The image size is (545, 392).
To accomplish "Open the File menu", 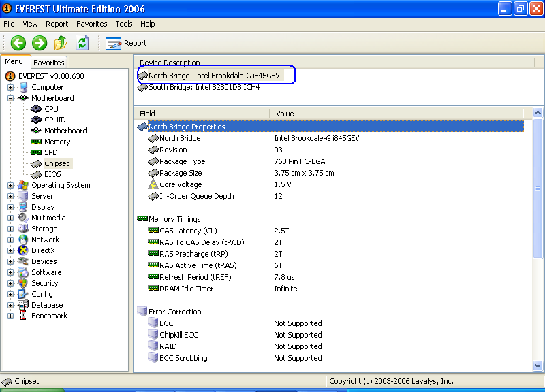I will (9, 24).
